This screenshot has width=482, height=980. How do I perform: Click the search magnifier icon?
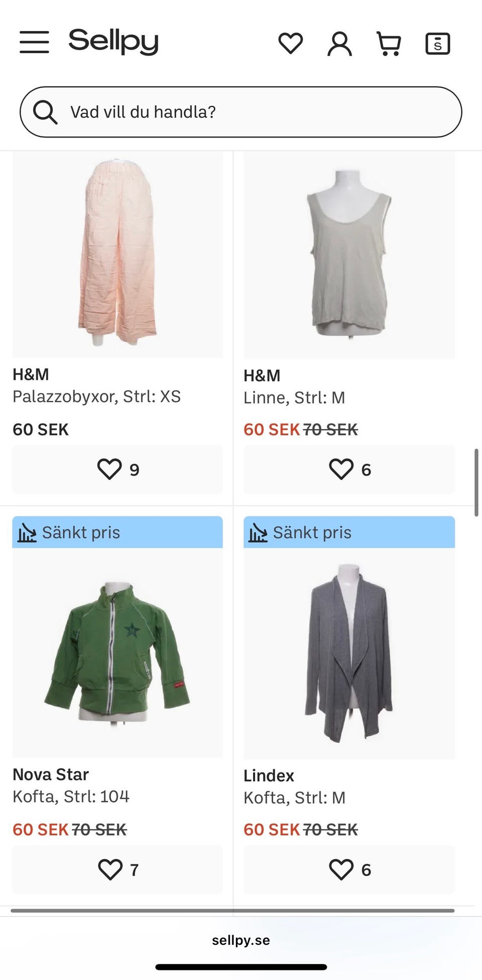(45, 112)
